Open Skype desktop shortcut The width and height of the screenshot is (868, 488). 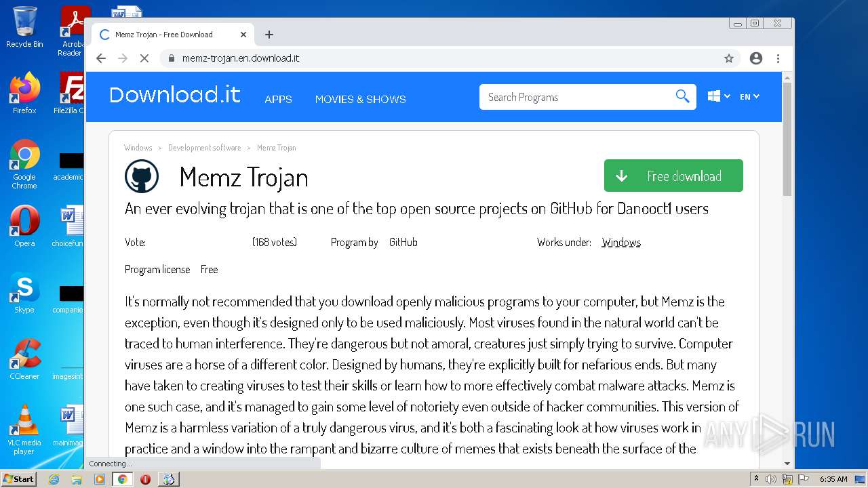pos(24,293)
